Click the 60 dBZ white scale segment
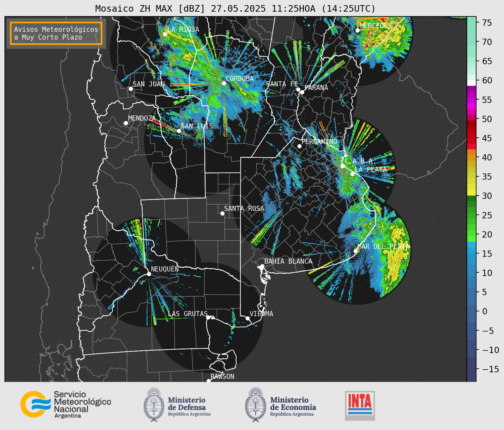Image resolution: width=504 pixels, height=430 pixels. click(x=471, y=83)
